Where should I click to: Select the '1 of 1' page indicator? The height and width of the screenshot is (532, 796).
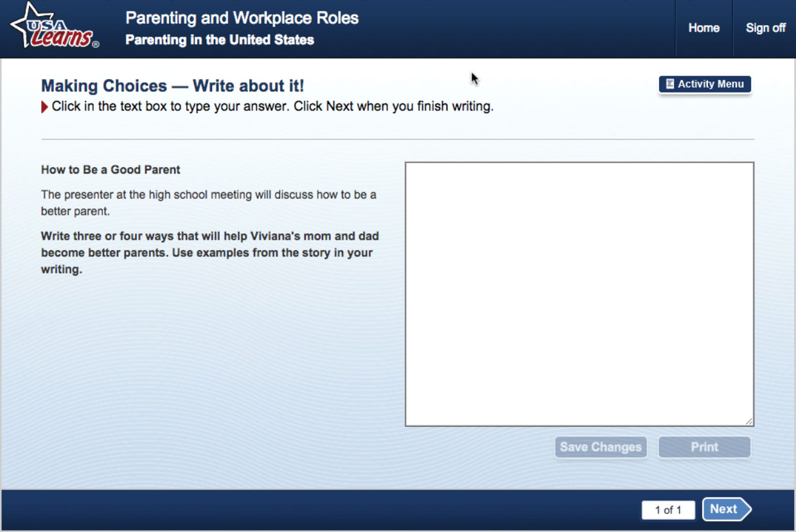pos(668,510)
